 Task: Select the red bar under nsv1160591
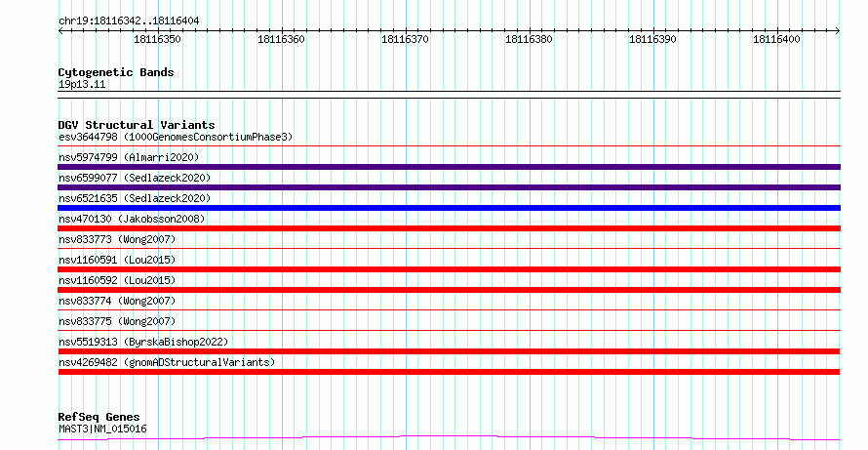coord(449,269)
